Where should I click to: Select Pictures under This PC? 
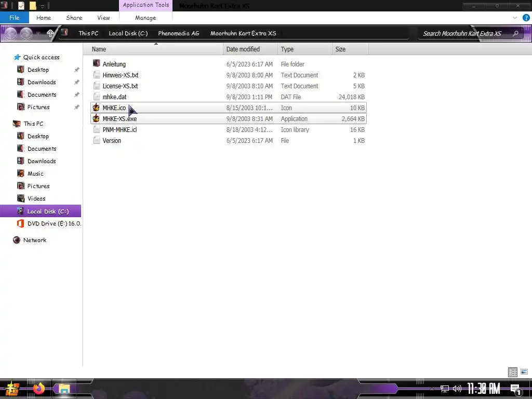(x=38, y=186)
